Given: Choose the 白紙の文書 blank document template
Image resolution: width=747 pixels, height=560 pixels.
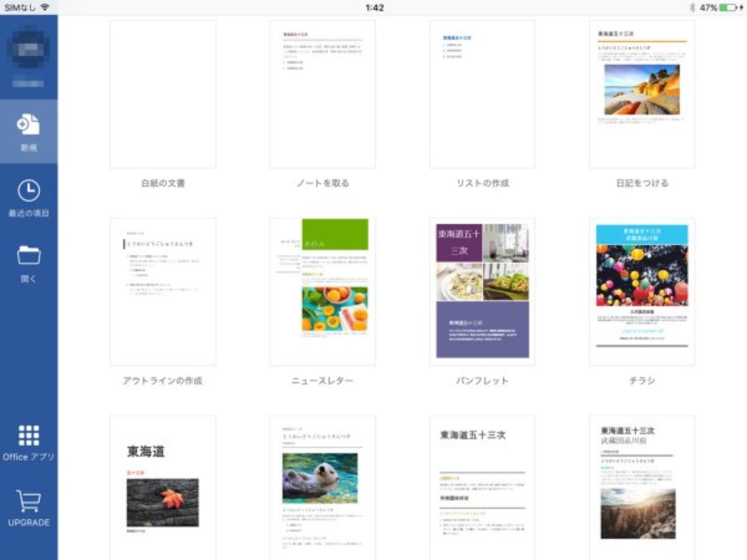Looking at the screenshot, I should click(x=163, y=94).
